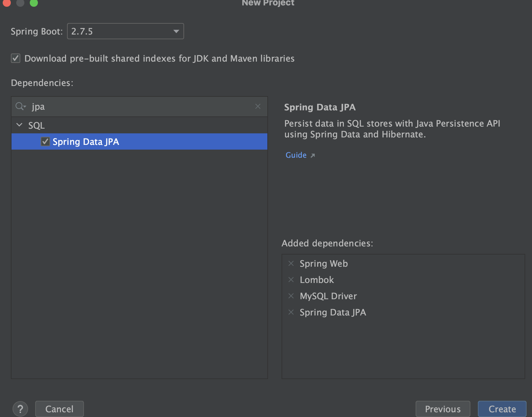Focus the dependencies search field containing jpa

click(139, 107)
